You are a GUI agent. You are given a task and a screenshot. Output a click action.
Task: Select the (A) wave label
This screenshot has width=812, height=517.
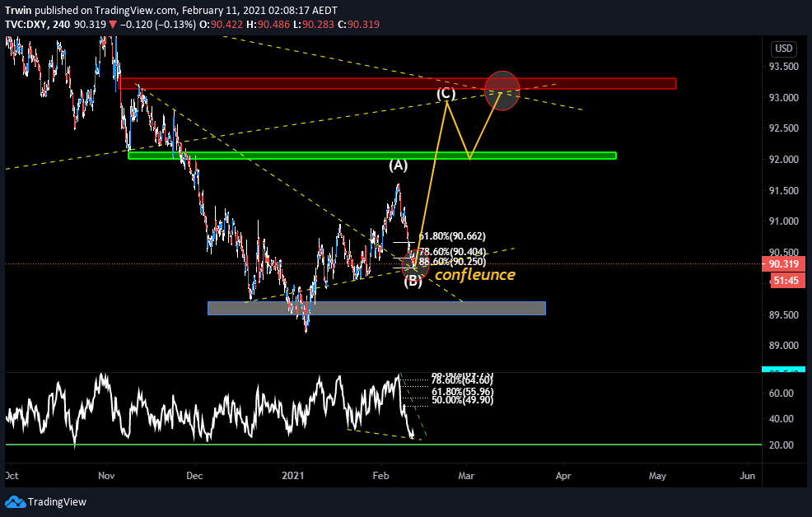tap(399, 165)
